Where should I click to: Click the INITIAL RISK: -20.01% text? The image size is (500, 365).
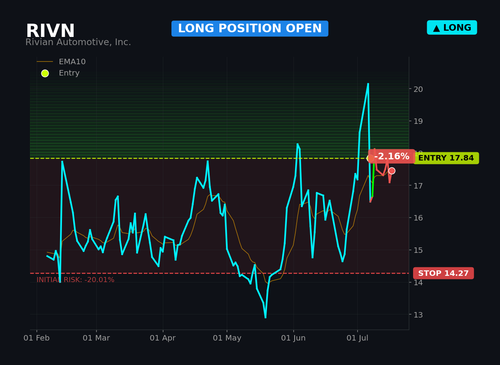click(x=75, y=280)
